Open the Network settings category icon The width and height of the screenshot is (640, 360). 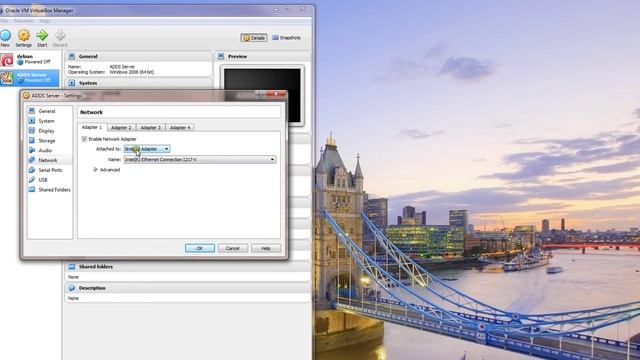coord(32,160)
